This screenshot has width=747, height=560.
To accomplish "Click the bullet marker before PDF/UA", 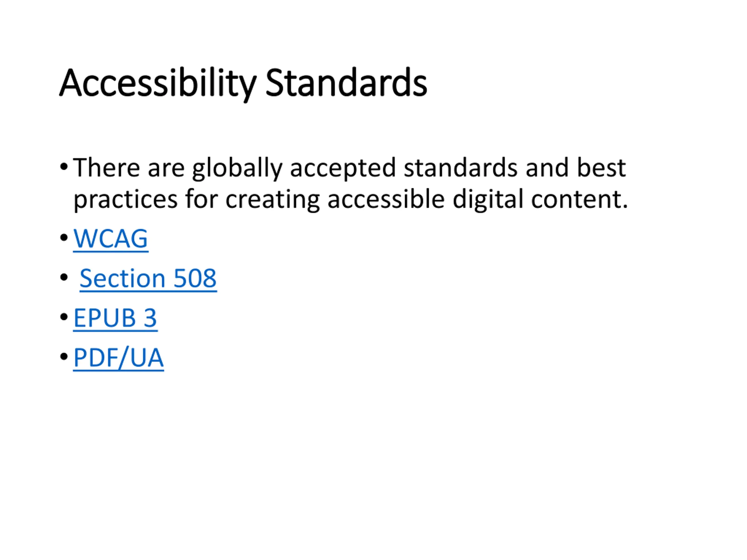I will [x=64, y=356].
